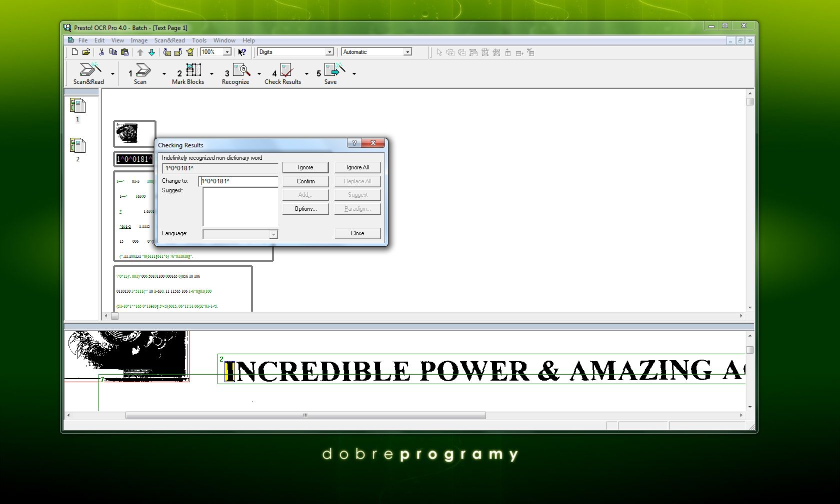
Task: Click the Change to text field
Action: [x=238, y=181]
